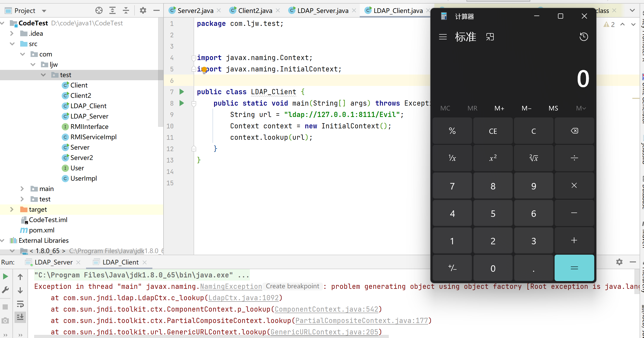Run class LDAP_Client from gutter arrow
Viewport: 644px width, 338px height.
click(x=182, y=92)
